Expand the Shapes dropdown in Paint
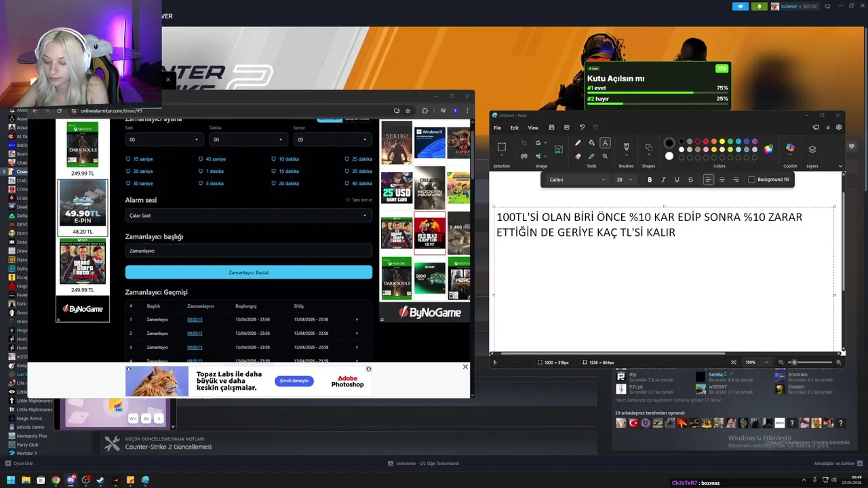 click(x=648, y=156)
